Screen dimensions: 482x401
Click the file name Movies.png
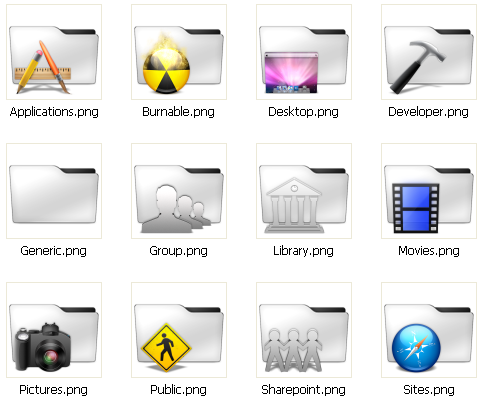[x=429, y=251]
